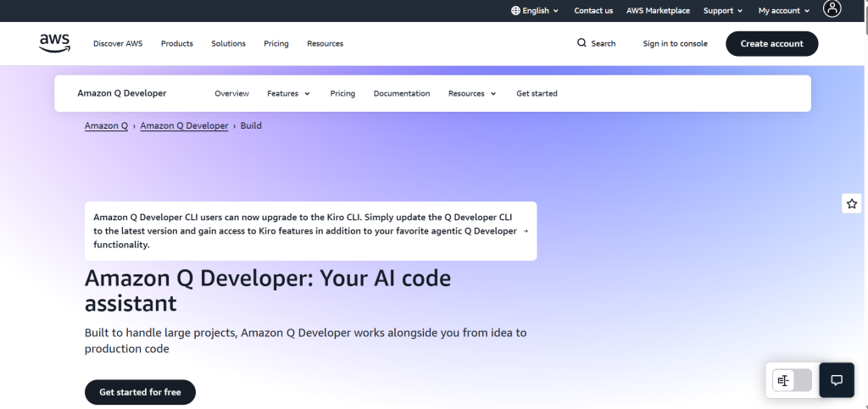Open the Documentation tab
The image size is (868, 409).
402,93
